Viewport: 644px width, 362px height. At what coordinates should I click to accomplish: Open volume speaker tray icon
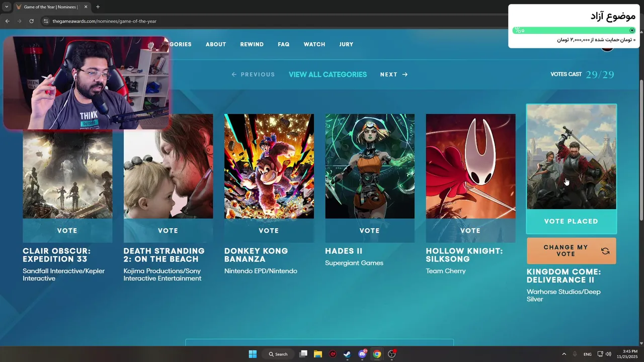click(608, 354)
